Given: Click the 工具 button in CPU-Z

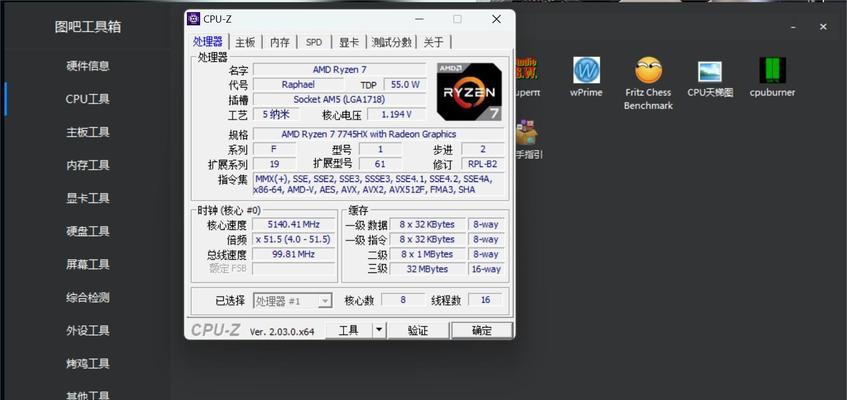Looking at the screenshot, I should click(x=348, y=330).
